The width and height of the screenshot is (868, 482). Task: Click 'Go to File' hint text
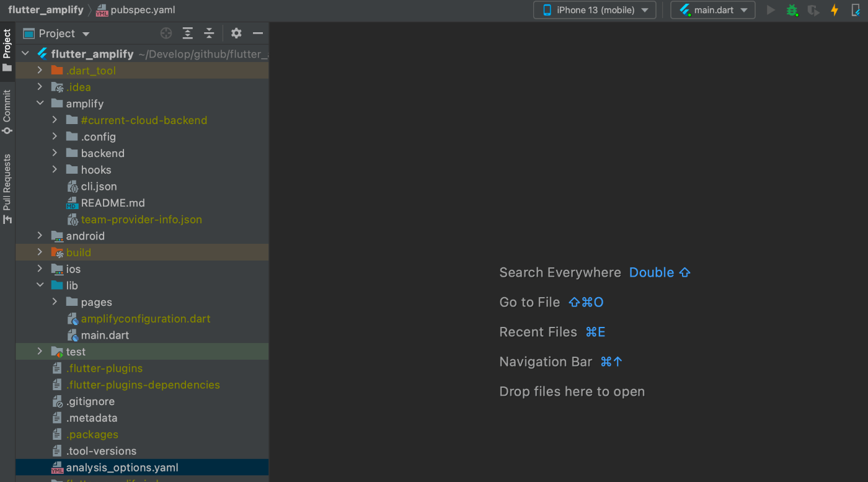[x=529, y=302]
